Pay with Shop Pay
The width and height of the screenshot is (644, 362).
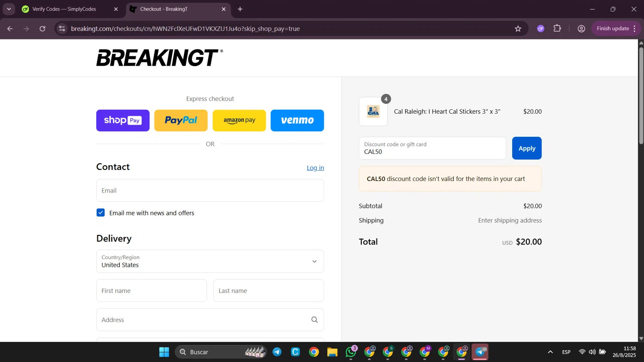point(123,121)
